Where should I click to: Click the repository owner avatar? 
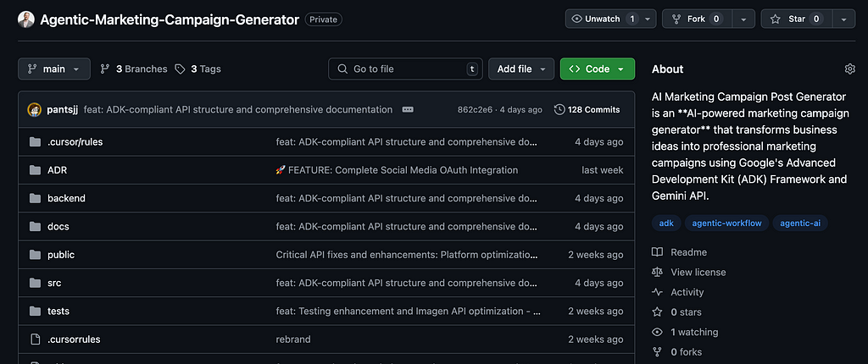pyautogui.click(x=26, y=20)
